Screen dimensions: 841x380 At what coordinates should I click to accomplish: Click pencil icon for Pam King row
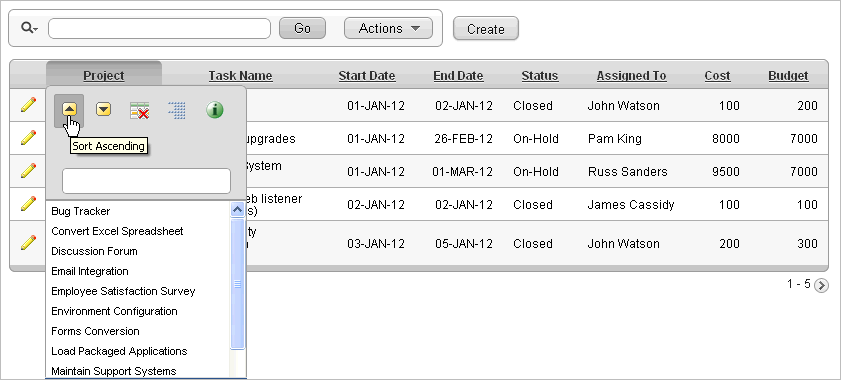(28, 138)
